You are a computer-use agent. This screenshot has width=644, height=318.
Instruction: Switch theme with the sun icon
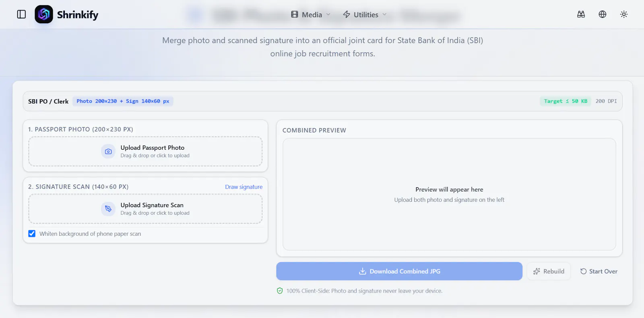coord(624,14)
